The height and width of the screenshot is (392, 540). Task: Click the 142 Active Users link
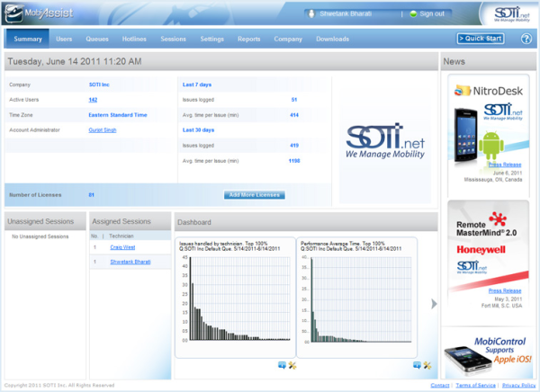pyautogui.click(x=93, y=100)
